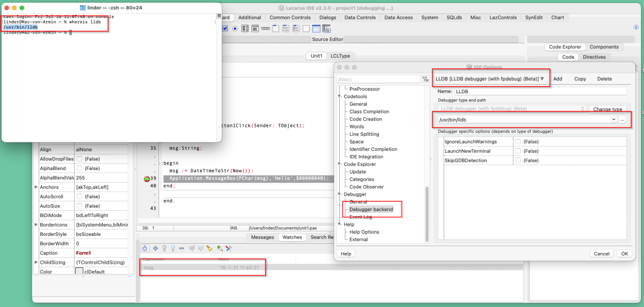
Task: Click the broom delete-all-watches icon
Action: click(209, 248)
